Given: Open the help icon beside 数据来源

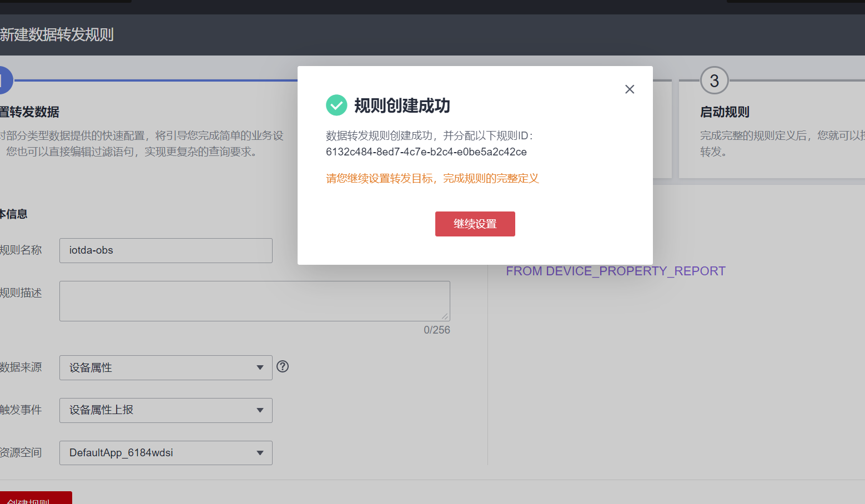Looking at the screenshot, I should click(x=283, y=366).
